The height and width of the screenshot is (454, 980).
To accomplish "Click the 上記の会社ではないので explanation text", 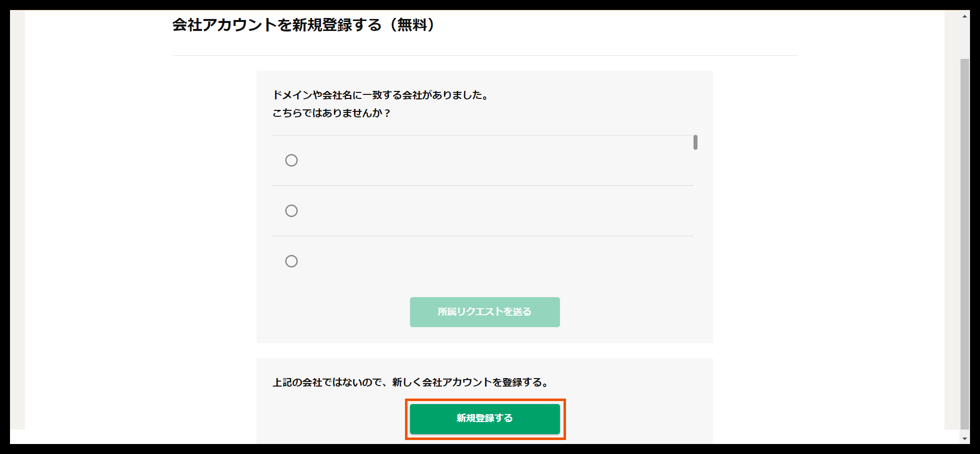I will tap(410, 382).
